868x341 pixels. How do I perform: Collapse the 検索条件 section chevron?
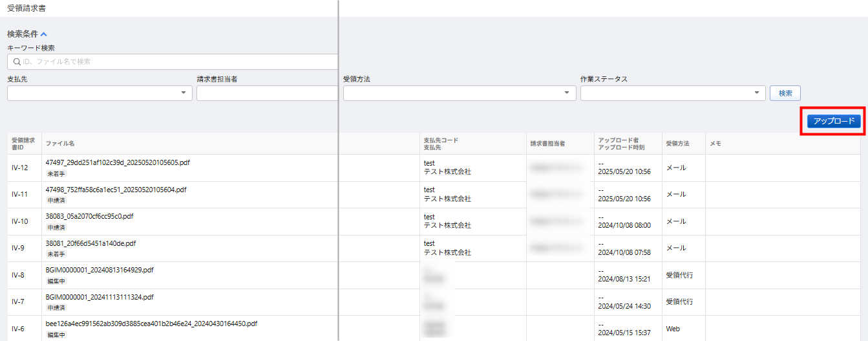44,34
